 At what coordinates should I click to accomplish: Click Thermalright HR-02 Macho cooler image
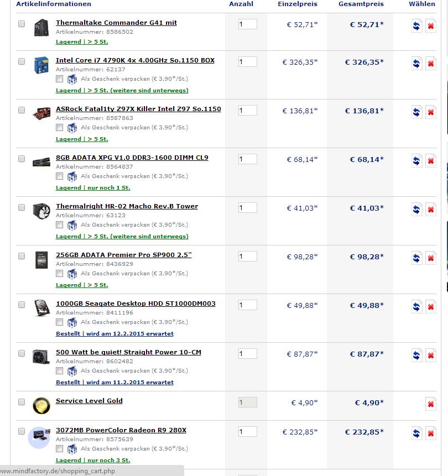41,211
